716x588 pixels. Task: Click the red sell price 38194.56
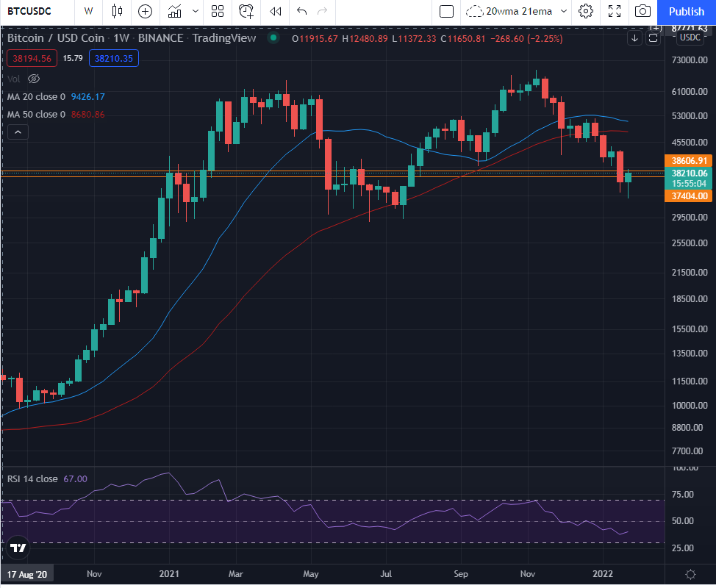pos(32,59)
